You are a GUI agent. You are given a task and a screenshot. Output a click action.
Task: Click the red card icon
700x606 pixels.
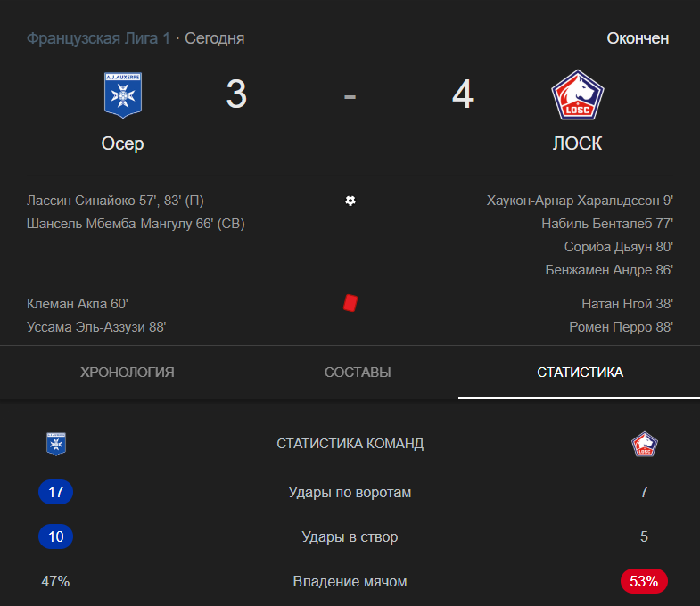click(350, 304)
